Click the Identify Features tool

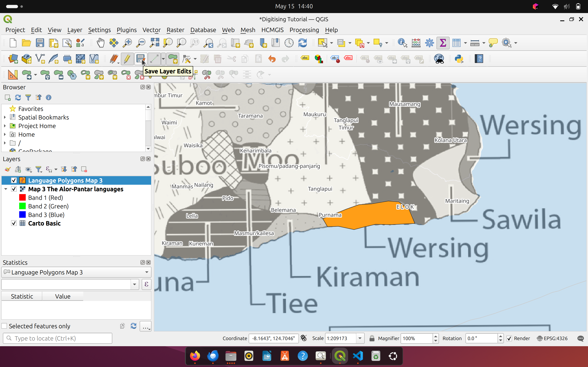pyautogui.click(x=402, y=43)
